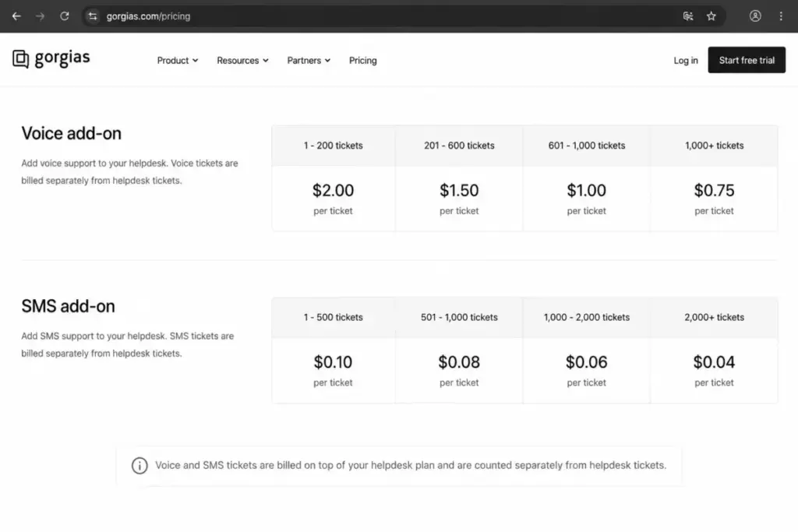Screen dimensions: 798x532
Task: Click the browser forward arrow
Action: click(41, 16)
